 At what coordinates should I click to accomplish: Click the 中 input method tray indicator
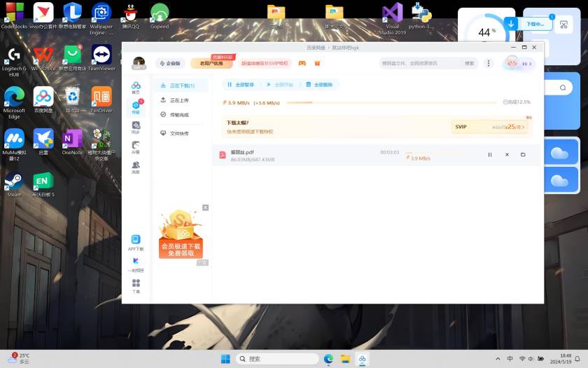click(510, 359)
